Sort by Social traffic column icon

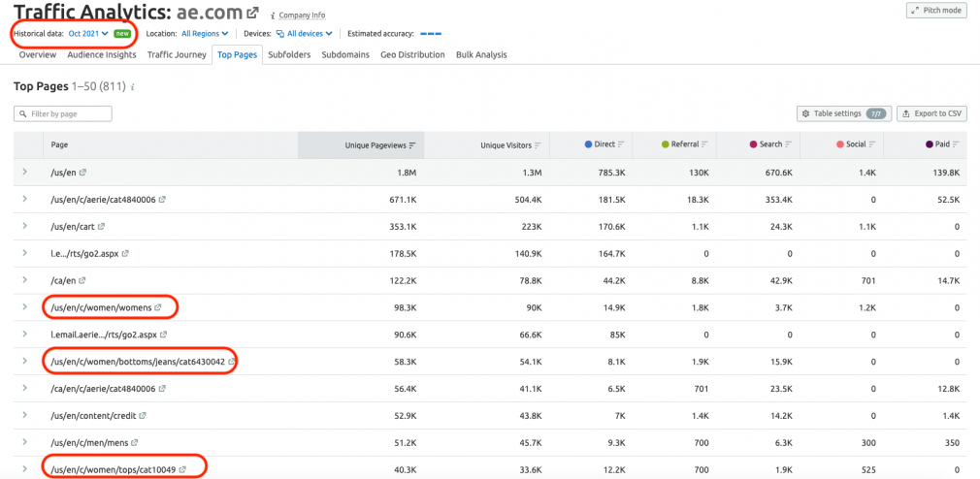[872, 144]
